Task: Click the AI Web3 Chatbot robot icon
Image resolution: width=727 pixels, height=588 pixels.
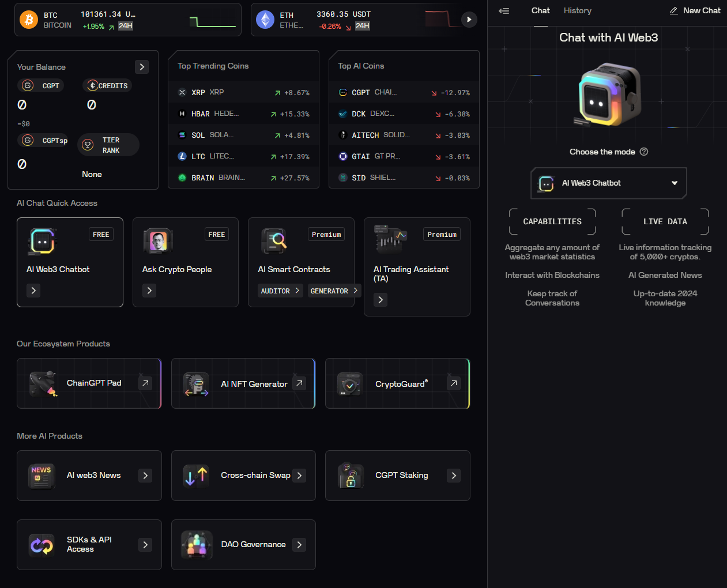Action: pyautogui.click(x=42, y=242)
